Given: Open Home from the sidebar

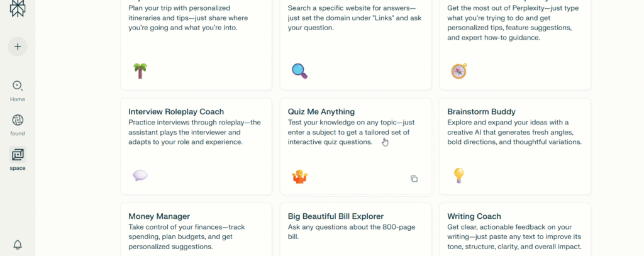Looking at the screenshot, I should [18, 86].
